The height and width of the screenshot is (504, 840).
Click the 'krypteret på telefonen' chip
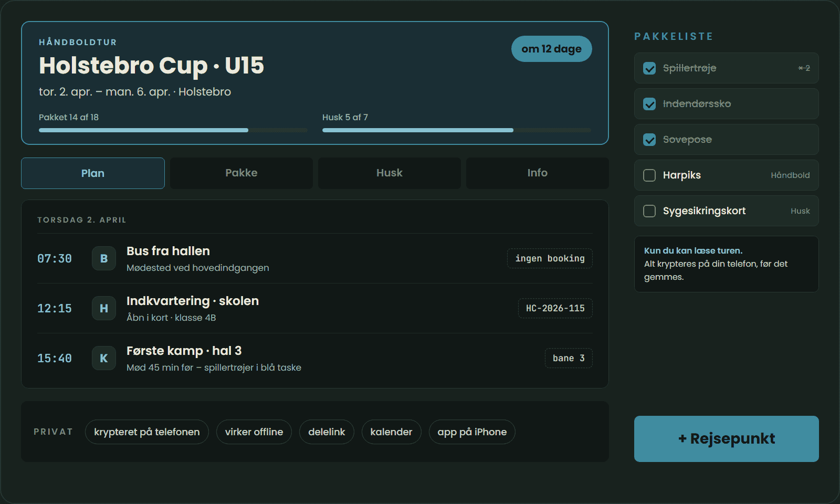pos(147,432)
